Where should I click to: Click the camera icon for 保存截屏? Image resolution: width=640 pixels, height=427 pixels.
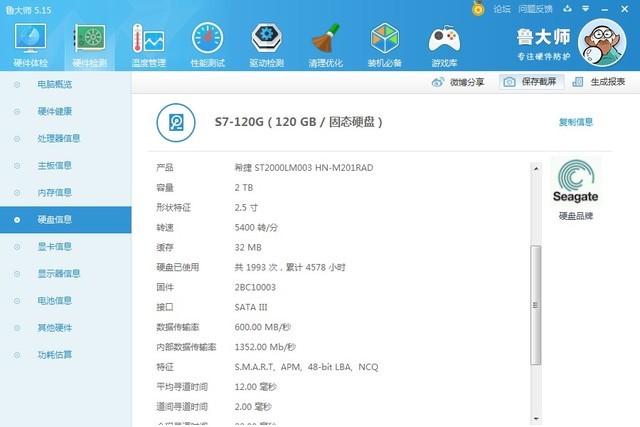click(509, 82)
